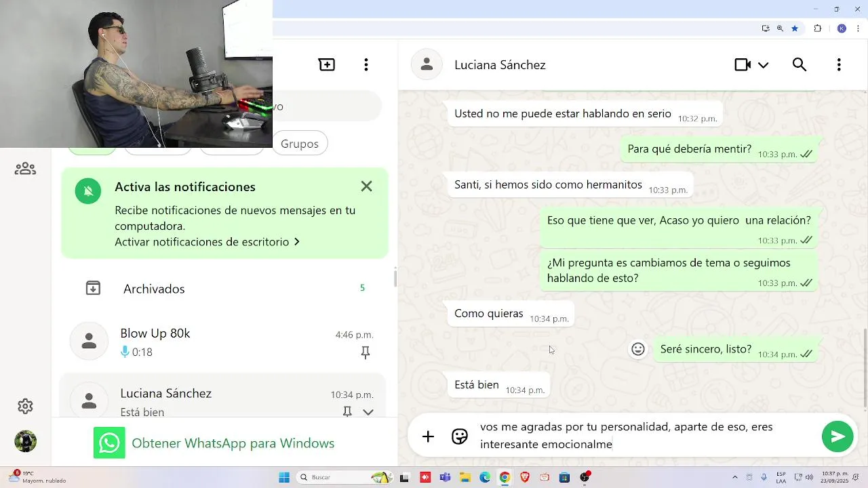868x488 pixels.
Task: Open your profile picture in the sidebar
Action: click(26, 441)
